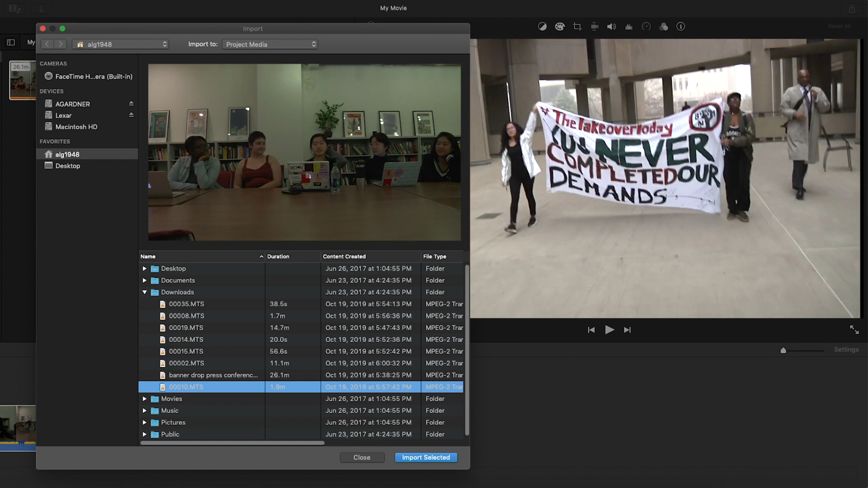This screenshot has width=868, height=488.
Task: Open the Import to dropdown
Action: 270,44
